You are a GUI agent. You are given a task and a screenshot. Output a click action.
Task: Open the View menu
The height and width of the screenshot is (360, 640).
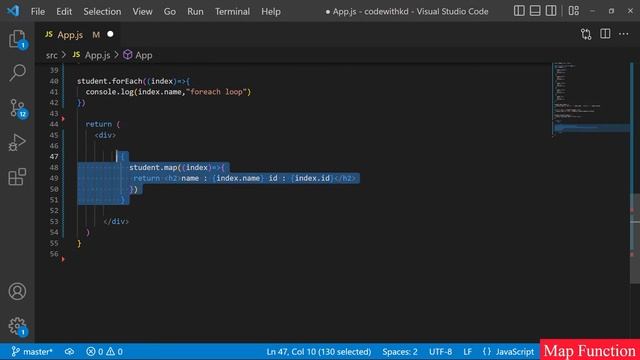pyautogui.click(x=142, y=11)
